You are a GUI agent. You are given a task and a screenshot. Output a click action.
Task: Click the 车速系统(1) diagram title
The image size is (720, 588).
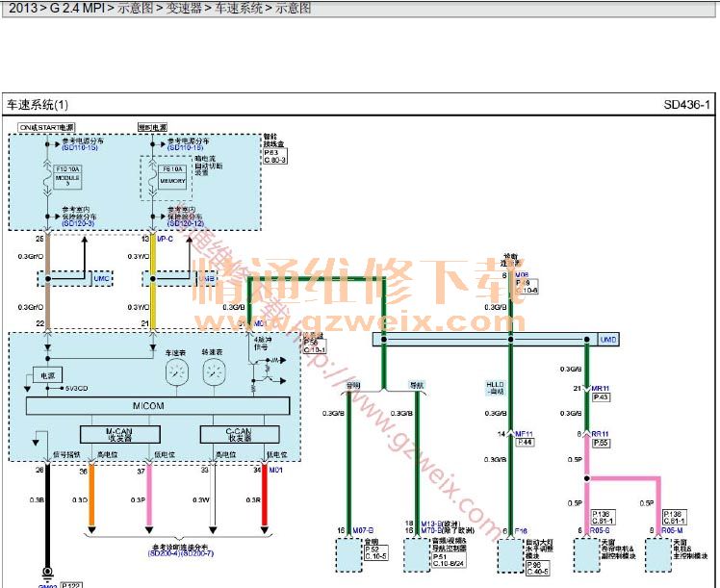38,105
